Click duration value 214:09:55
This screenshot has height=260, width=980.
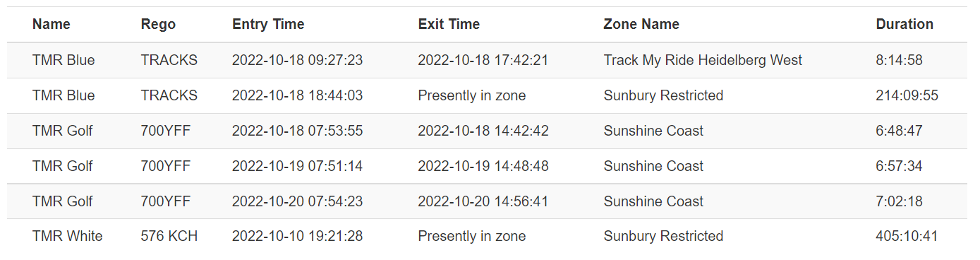coord(907,95)
